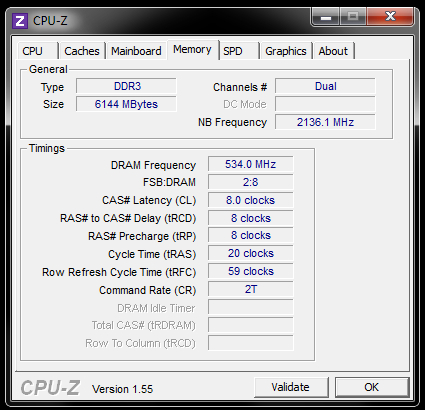Viewport: 425px width, 410px height.
Task: Click the 'FSB:DRAM' label
Action: click(169, 182)
